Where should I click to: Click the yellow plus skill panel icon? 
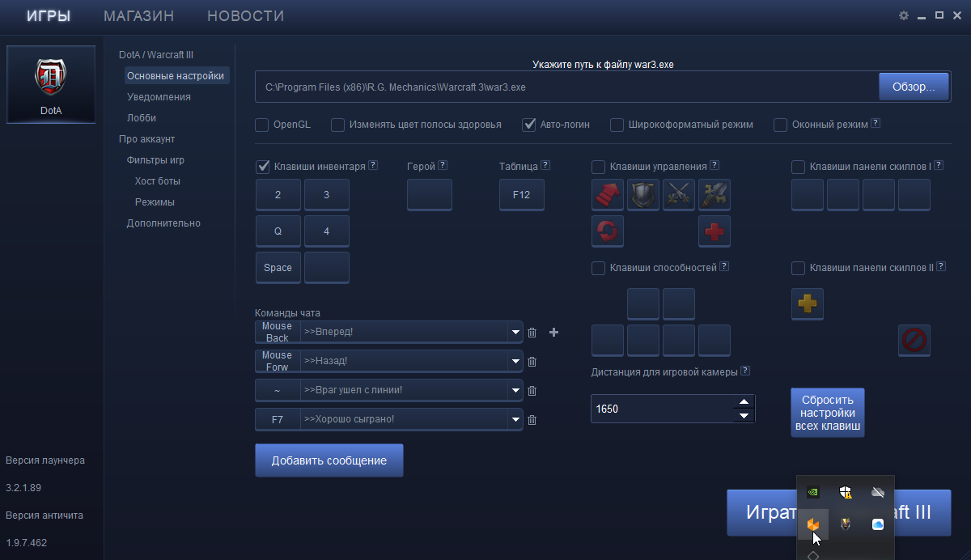click(x=807, y=303)
